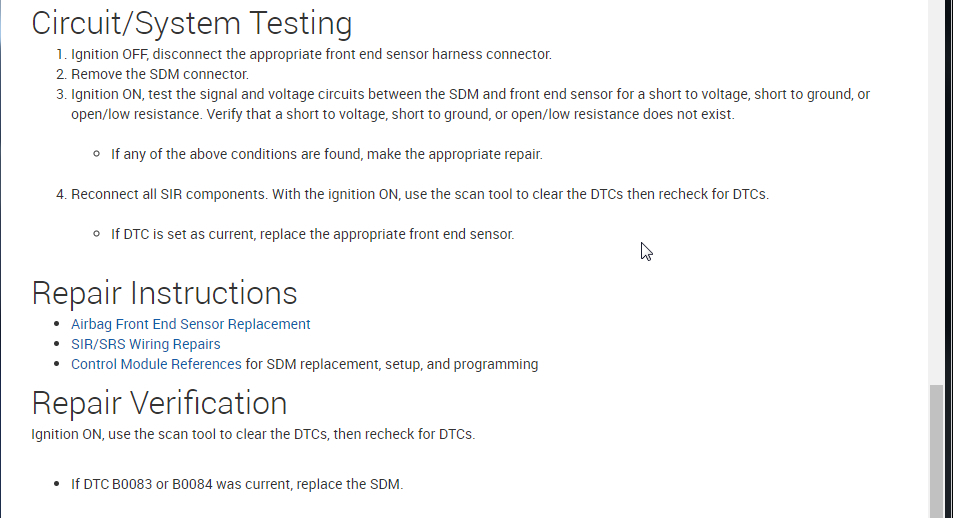Click the 'make the appropriate repair' bullet

pos(326,154)
